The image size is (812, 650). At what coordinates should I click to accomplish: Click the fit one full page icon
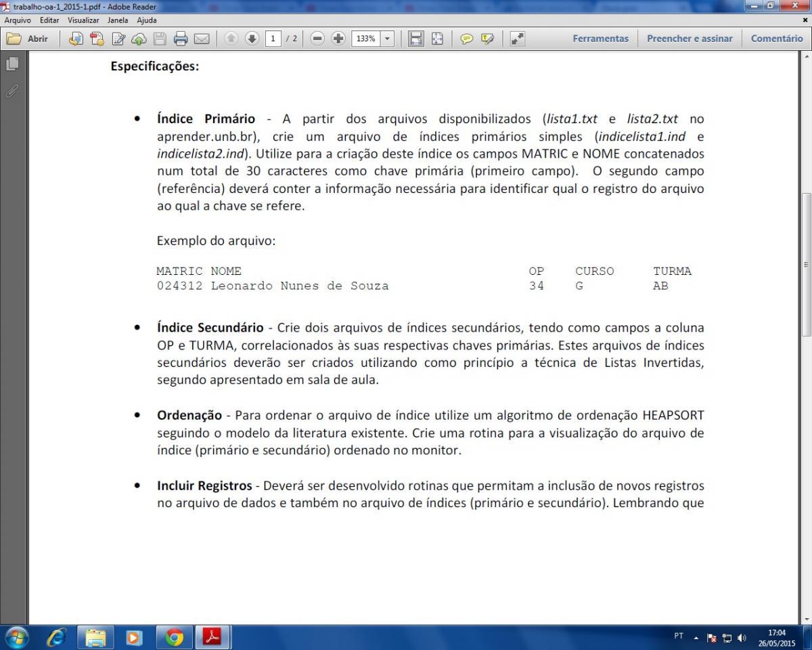(x=437, y=39)
